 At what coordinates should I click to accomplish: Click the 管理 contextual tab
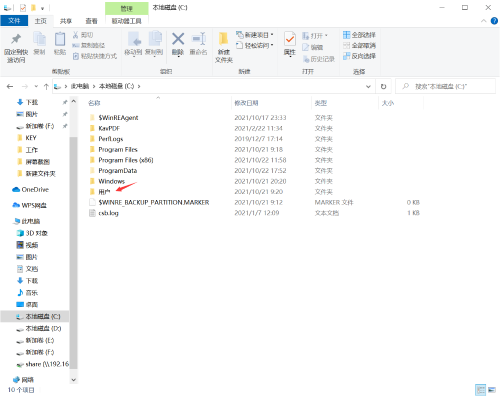(127, 8)
